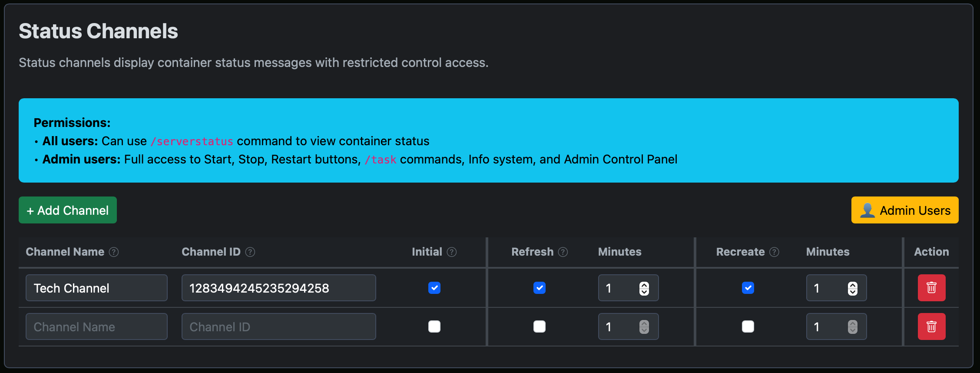Click help icon next to Recreate
Viewport: 980px width, 373px height.
(x=775, y=252)
